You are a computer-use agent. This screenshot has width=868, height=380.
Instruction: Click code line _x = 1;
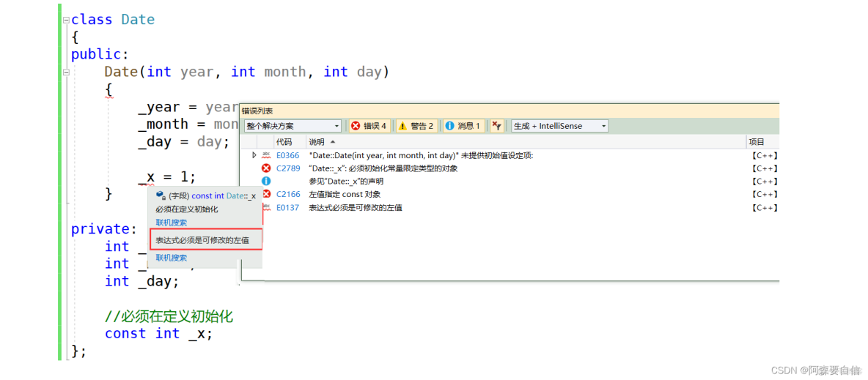pyautogui.click(x=166, y=177)
